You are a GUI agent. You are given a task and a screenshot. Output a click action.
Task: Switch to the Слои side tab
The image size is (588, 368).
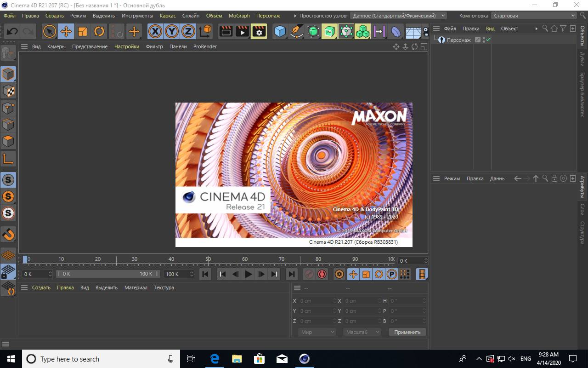[582, 209]
